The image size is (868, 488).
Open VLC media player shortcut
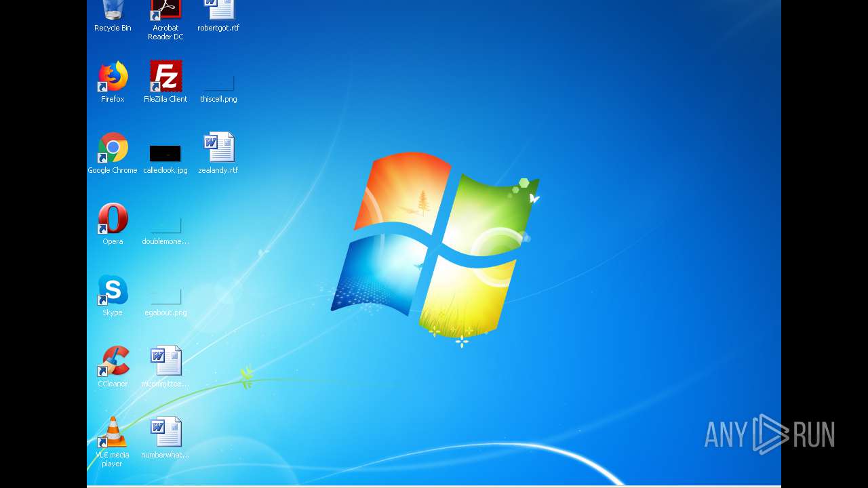pyautogui.click(x=113, y=432)
